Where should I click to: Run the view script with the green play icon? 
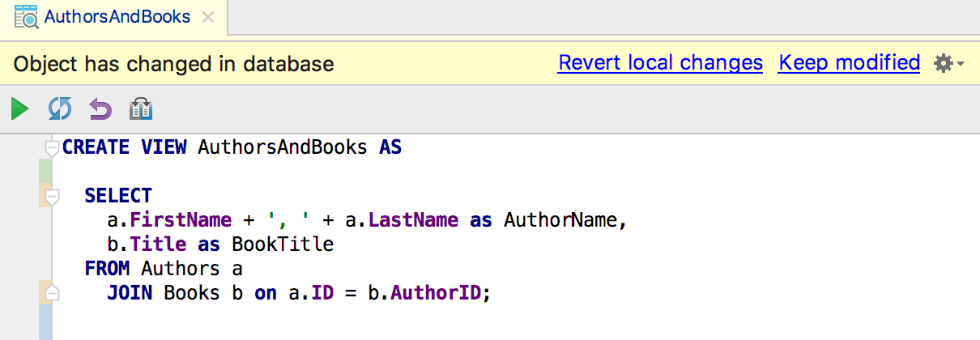click(x=20, y=108)
